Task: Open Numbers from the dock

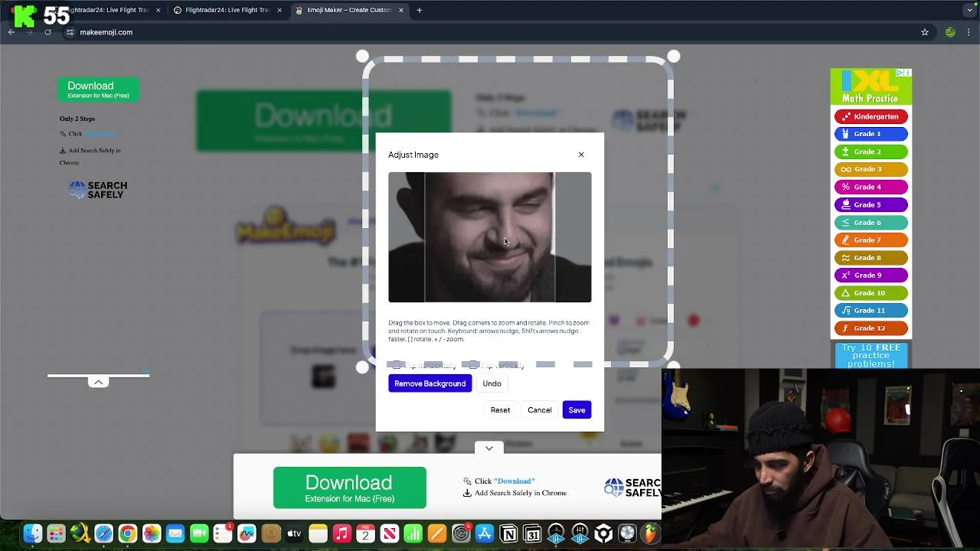Action: coord(413,533)
